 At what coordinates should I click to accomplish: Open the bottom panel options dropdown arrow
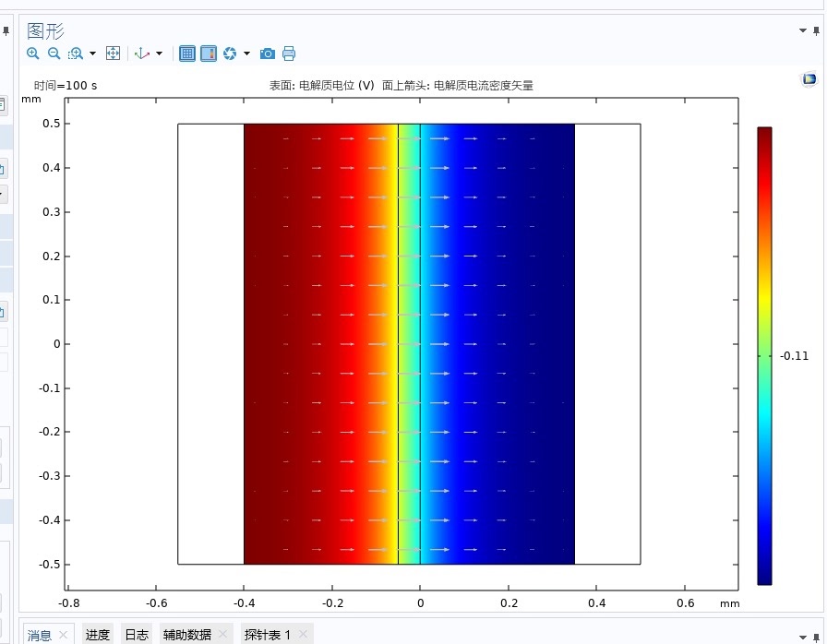point(803,638)
